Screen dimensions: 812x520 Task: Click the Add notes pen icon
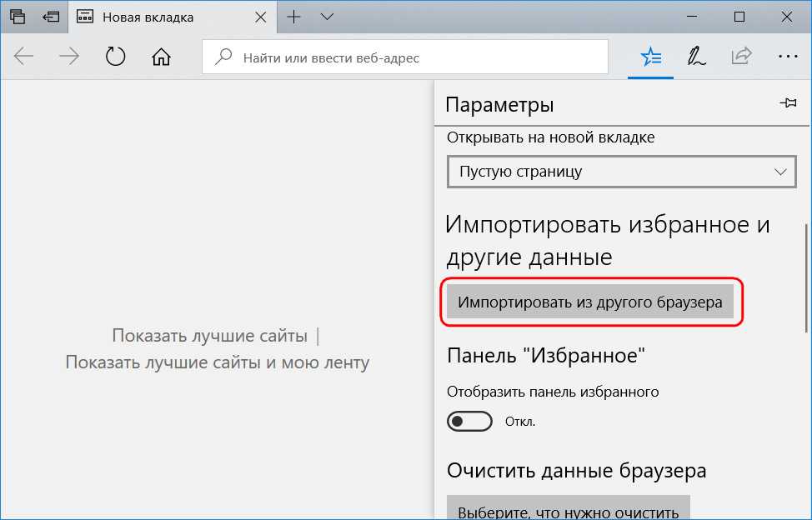695,57
